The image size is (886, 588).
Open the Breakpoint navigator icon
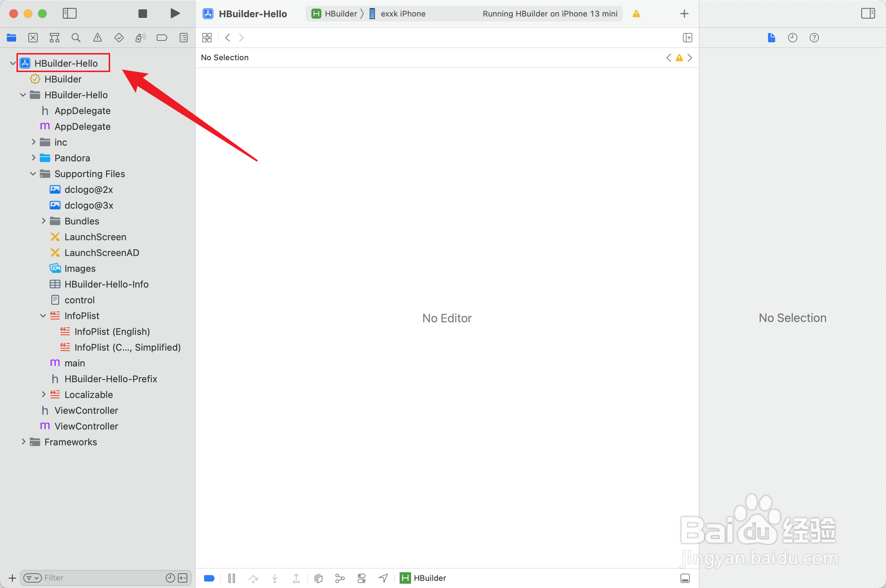162,38
